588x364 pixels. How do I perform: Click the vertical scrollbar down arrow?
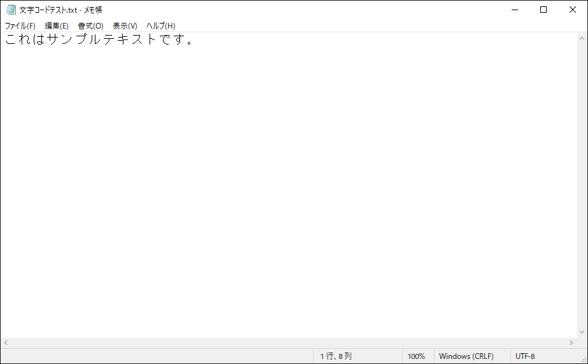click(582, 332)
